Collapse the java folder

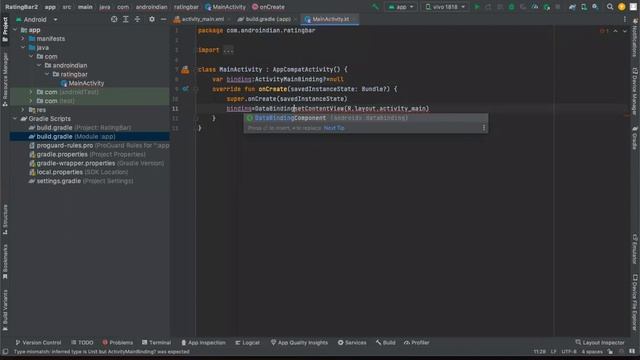[23, 48]
